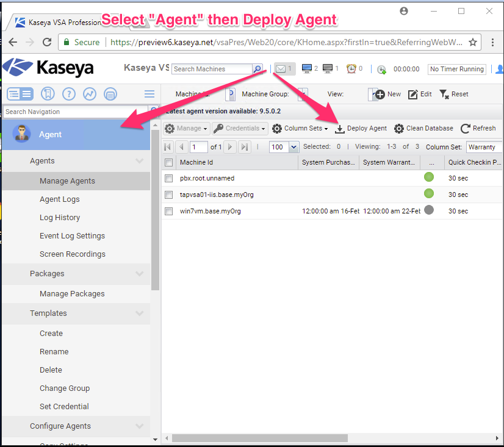Screen dimensions: 504x447
Task: Select the win7vm.base.myOrg row checkbox
Action: click(x=169, y=211)
